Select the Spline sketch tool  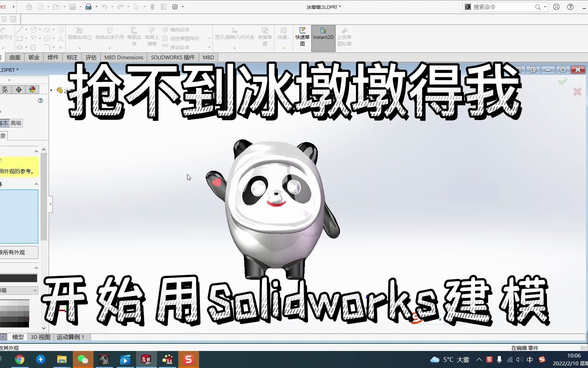tap(47, 30)
